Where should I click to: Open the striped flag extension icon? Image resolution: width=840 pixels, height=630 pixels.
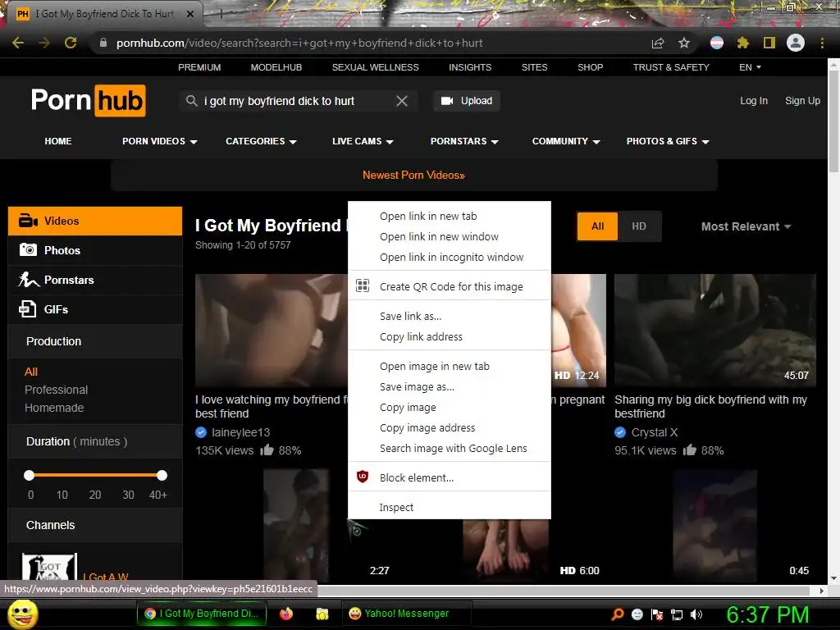coord(717,43)
